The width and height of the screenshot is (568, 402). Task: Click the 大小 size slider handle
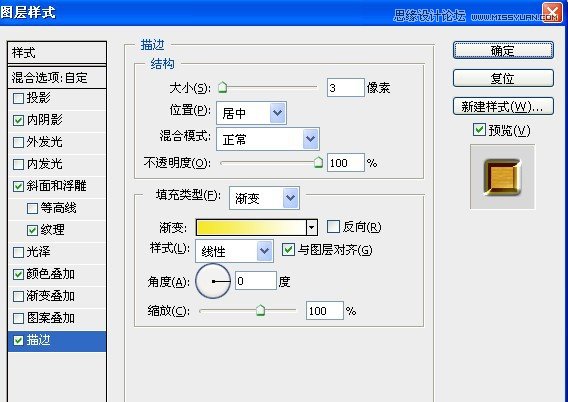pos(222,87)
